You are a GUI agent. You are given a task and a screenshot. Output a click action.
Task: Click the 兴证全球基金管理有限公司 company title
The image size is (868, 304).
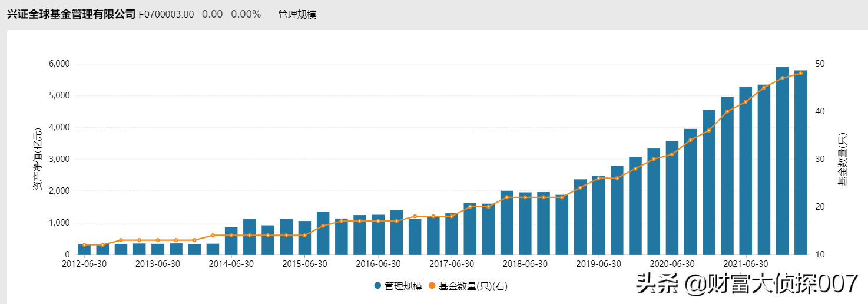(71, 14)
